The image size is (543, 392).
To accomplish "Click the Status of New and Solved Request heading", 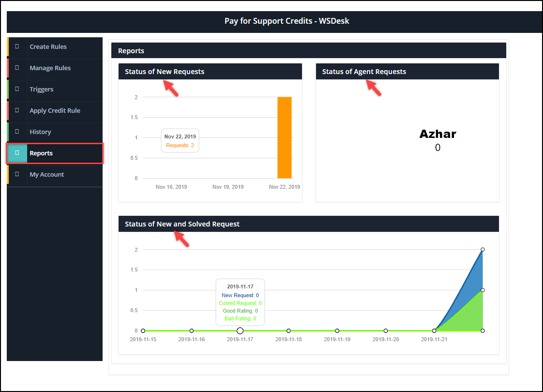I will click(x=182, y=224).
